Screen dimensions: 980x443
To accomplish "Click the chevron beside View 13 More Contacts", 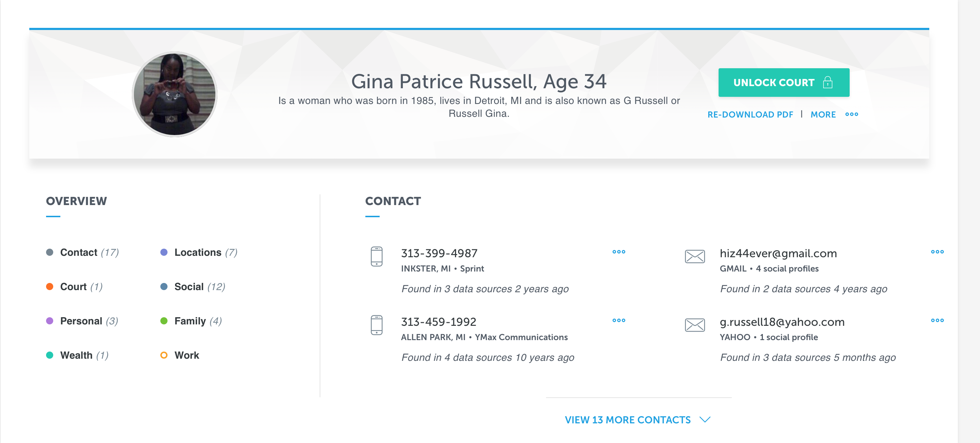I will pos(705,419).
